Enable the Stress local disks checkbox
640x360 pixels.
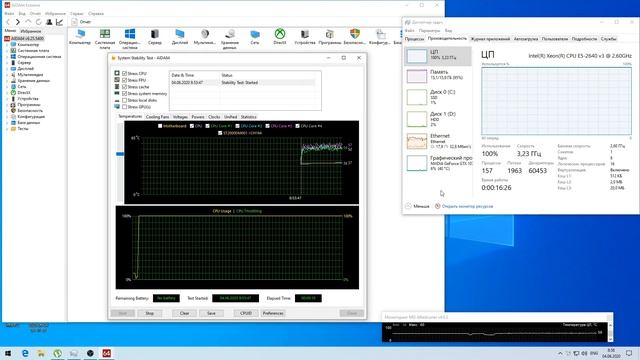coord(124,100)
